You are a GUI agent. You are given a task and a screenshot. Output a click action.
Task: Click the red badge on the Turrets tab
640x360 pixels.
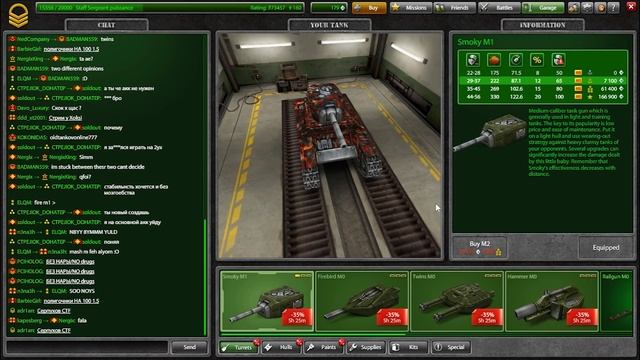pyautogui.click(x=257, y=342)
